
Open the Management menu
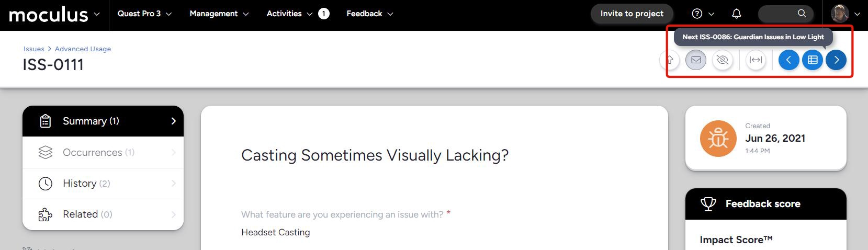tap(219, 14)
